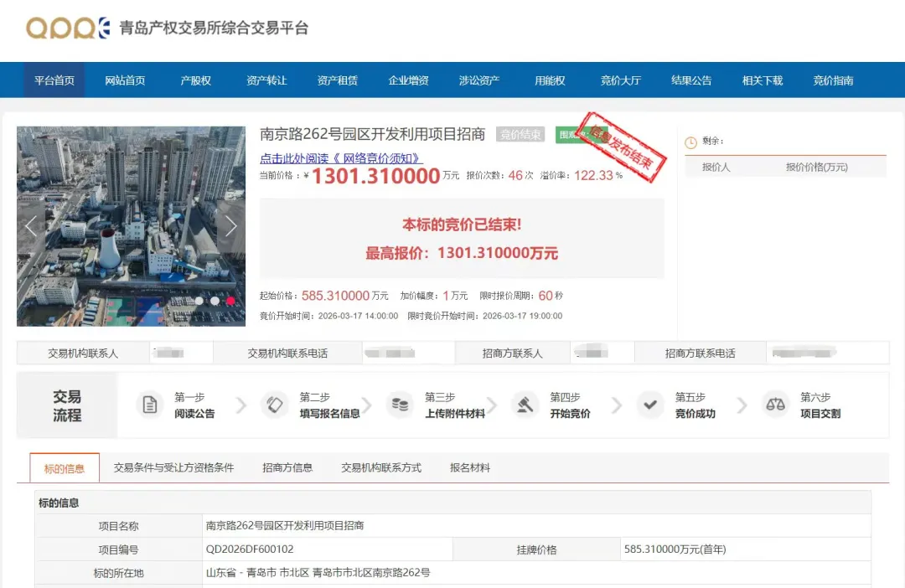
Task: Click the gray 竞价结束 status badge
Action: [520, 135]
